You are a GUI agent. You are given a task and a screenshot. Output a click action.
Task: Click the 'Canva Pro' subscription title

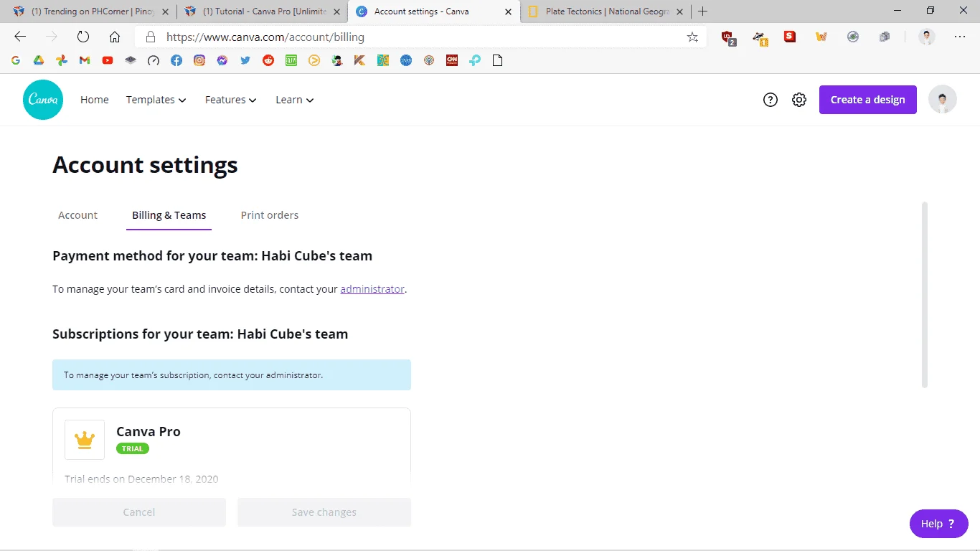coord(149,431)
